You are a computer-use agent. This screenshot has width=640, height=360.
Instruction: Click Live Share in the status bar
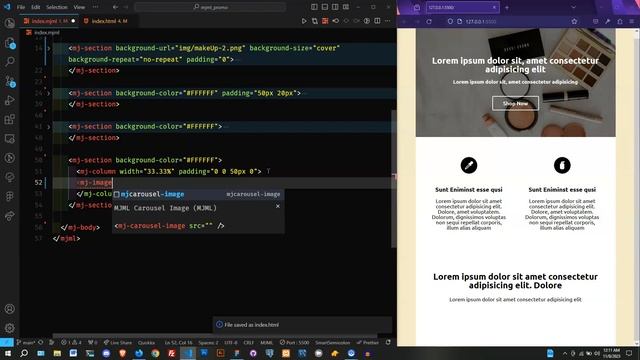[118, 342]
